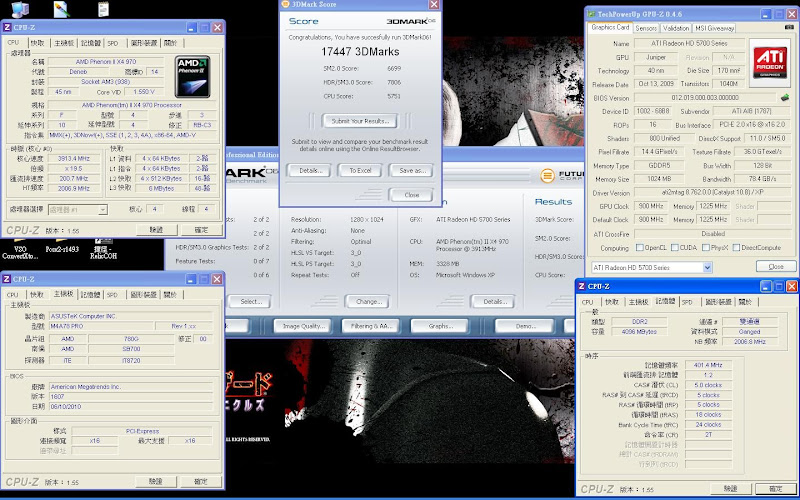Click the M4A78 PRO model value

(x=102, y=326)
